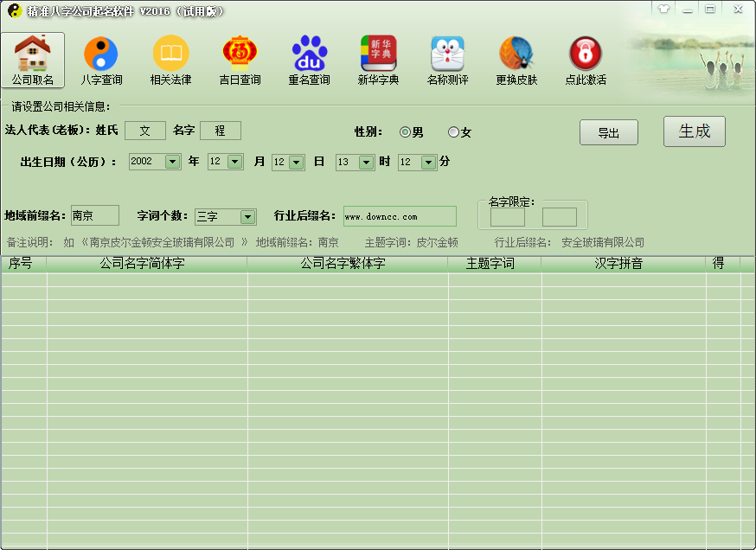Click the 行业后缀名 input field
The image size is (756, 550).
pos(400,216)
